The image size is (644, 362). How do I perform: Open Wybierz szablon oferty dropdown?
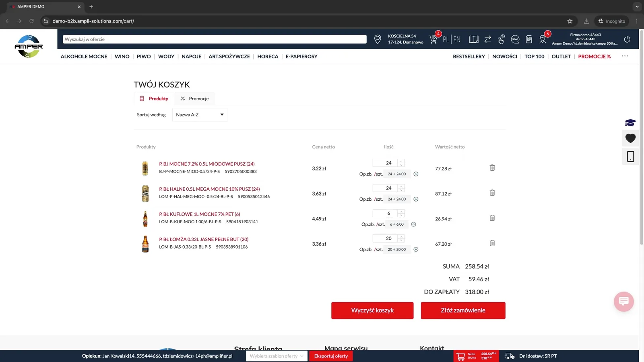[277, 356]
